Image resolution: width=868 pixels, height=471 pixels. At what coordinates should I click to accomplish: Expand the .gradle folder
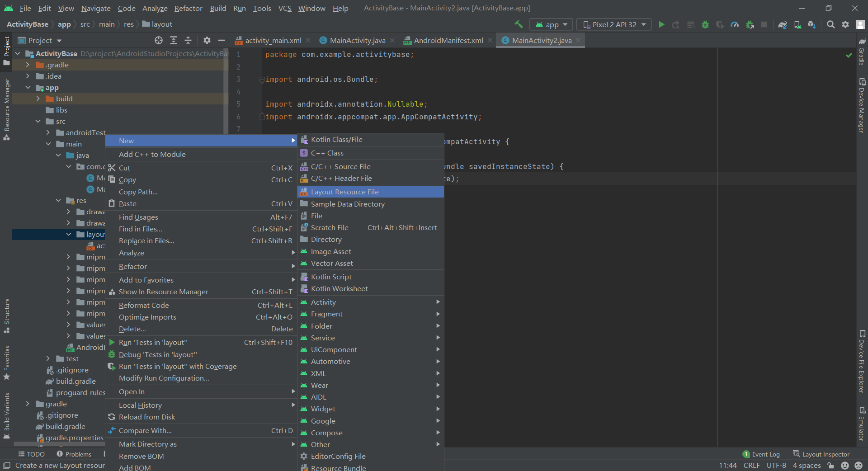tap(28, 65)
